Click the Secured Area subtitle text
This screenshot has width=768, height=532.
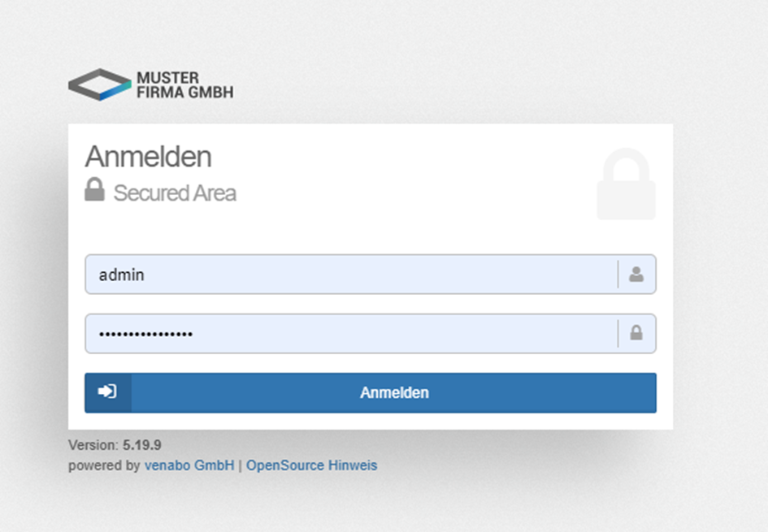[x=175, y=193]
